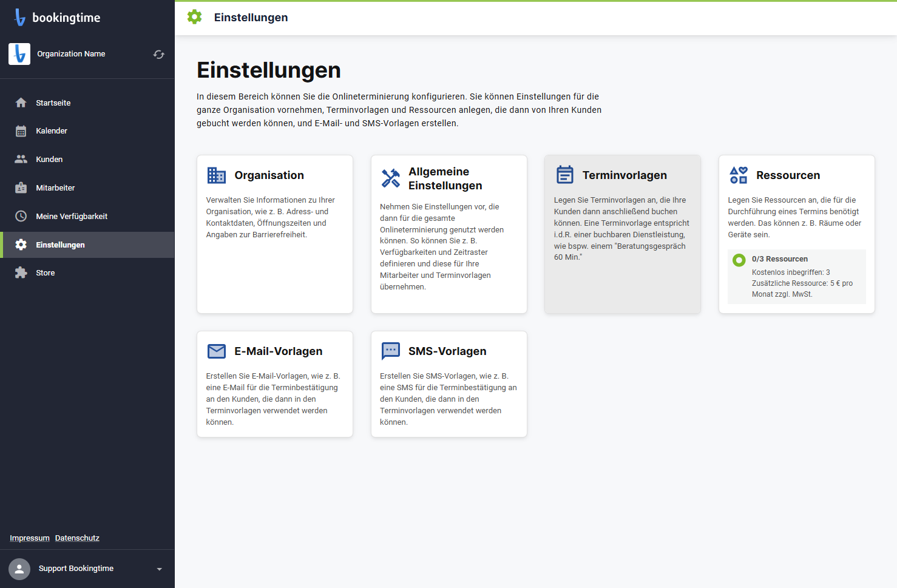Click the Einstellungen gear icon in sidebar

[x=21, y=245]
